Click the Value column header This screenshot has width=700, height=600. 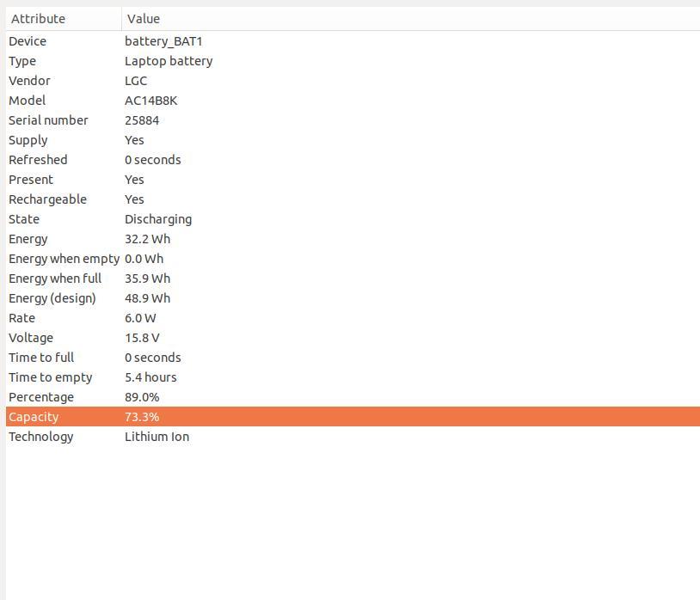click(x=411, y=19)
